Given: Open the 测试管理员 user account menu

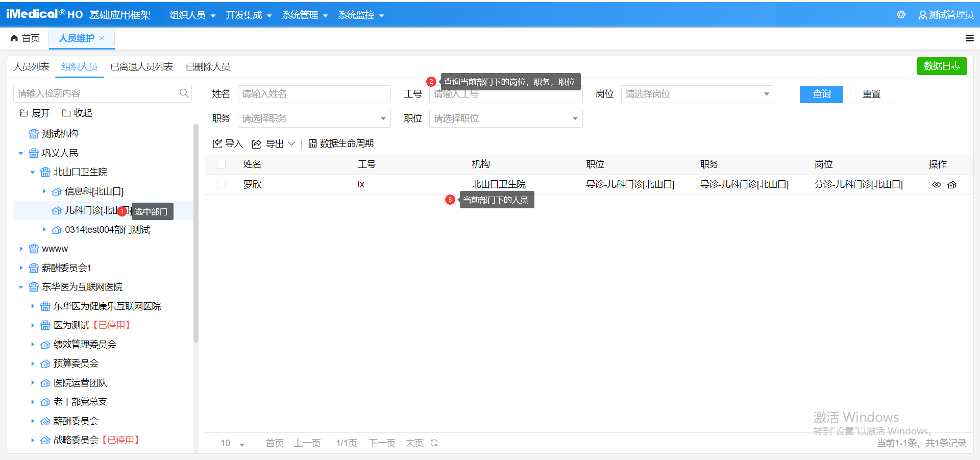Looking at the screenshot, I should (x=946, y=15).
